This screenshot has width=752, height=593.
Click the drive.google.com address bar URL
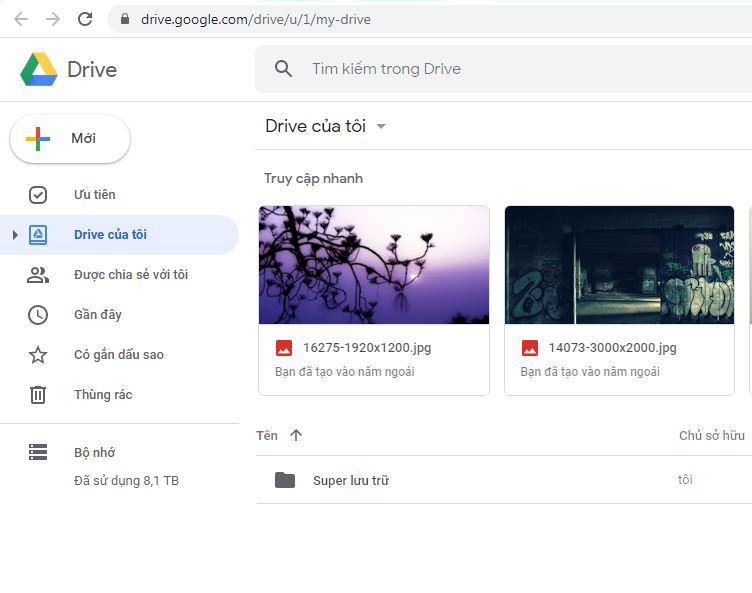[x=256, y=19]
